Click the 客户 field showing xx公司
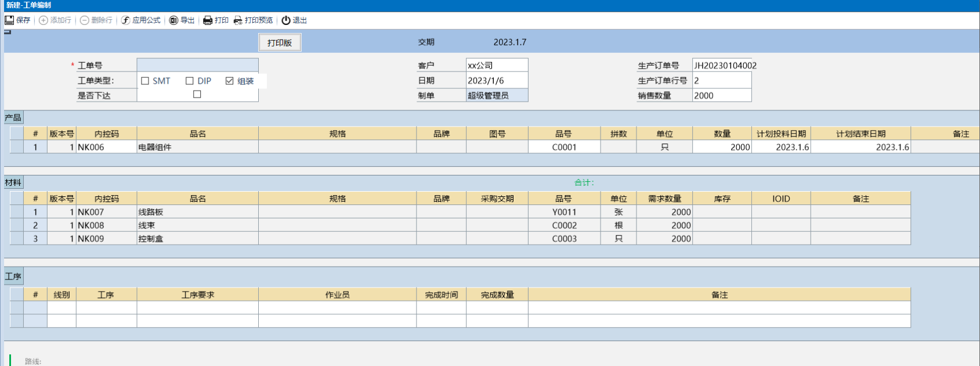 [x=497, y=65]
